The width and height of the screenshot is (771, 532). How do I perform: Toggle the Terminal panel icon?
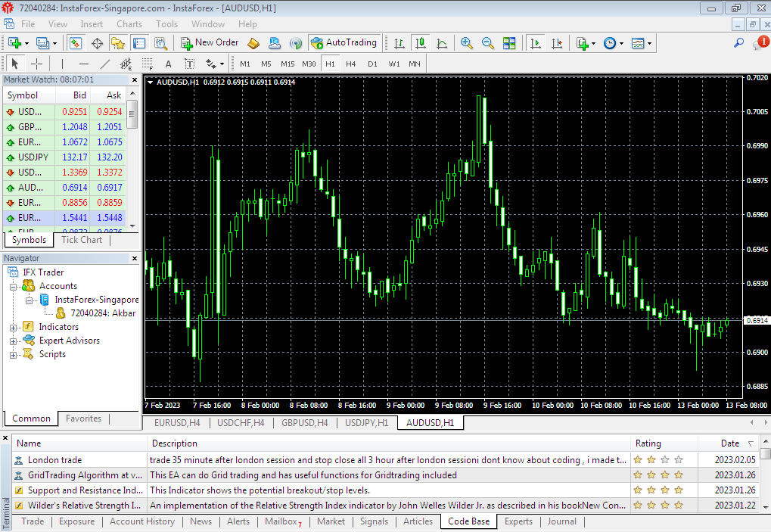point(140,43)
